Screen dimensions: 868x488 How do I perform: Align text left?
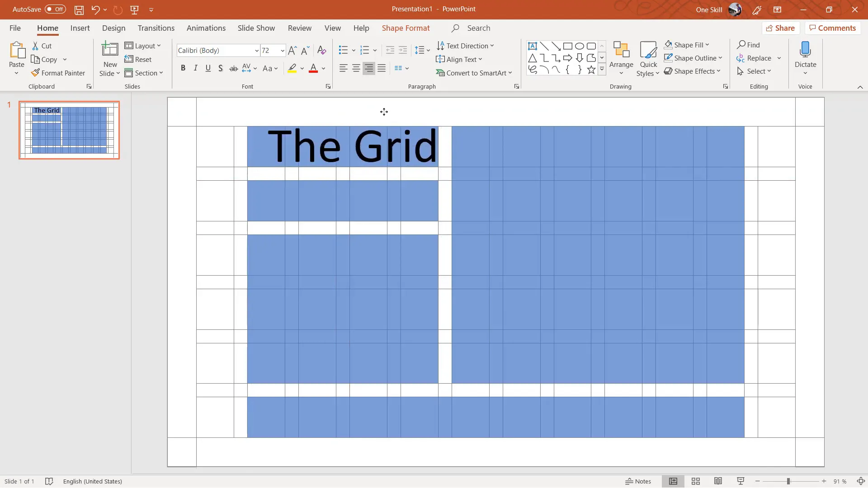[344, 68]
